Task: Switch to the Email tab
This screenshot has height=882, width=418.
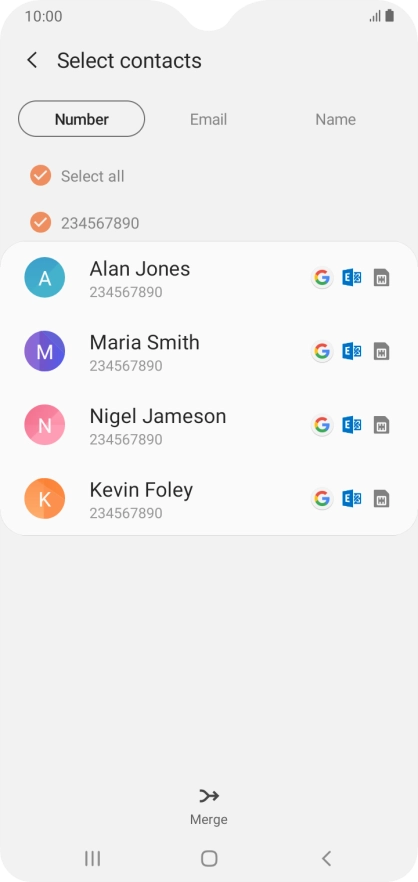Action: click(208, 119)
